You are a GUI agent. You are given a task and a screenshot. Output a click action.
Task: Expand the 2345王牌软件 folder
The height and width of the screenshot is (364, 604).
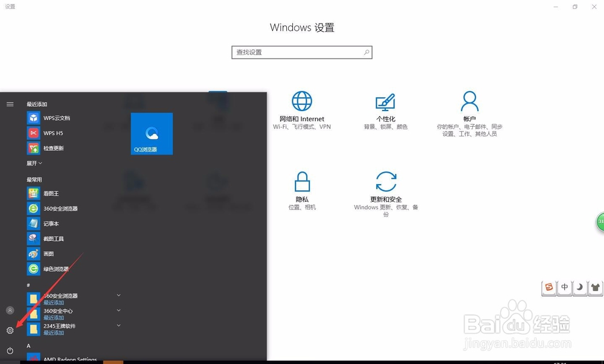pos(118,325)
